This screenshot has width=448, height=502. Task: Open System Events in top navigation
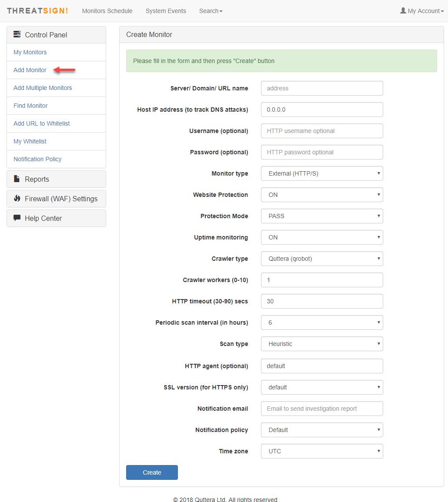click(166, 11)
